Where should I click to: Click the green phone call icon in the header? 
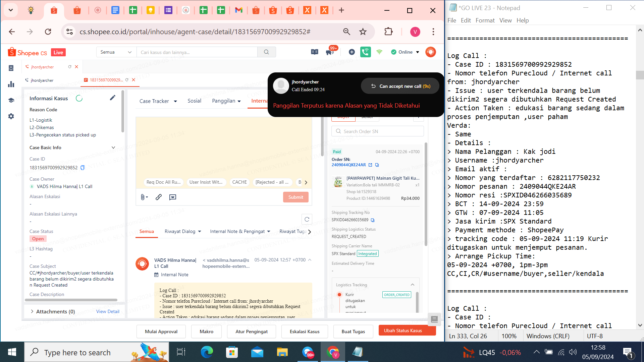pos(365,52)
